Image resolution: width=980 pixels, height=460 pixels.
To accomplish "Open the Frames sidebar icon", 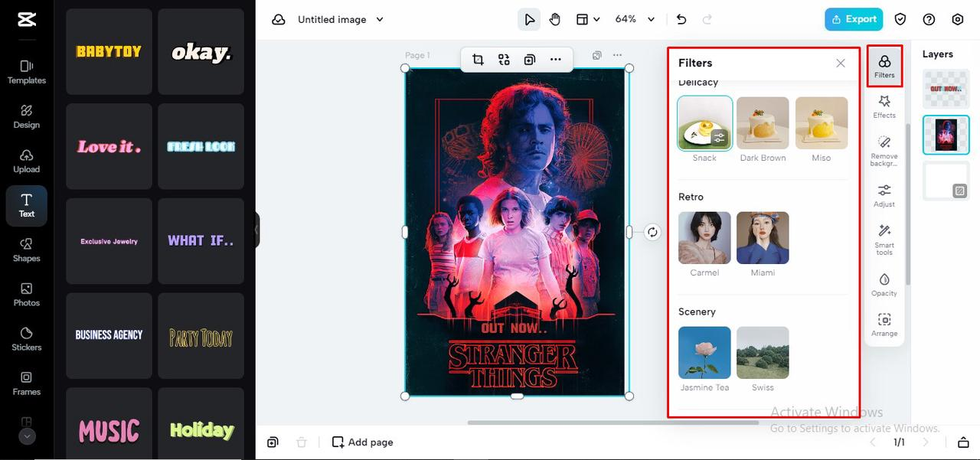I will coord(27,383).
